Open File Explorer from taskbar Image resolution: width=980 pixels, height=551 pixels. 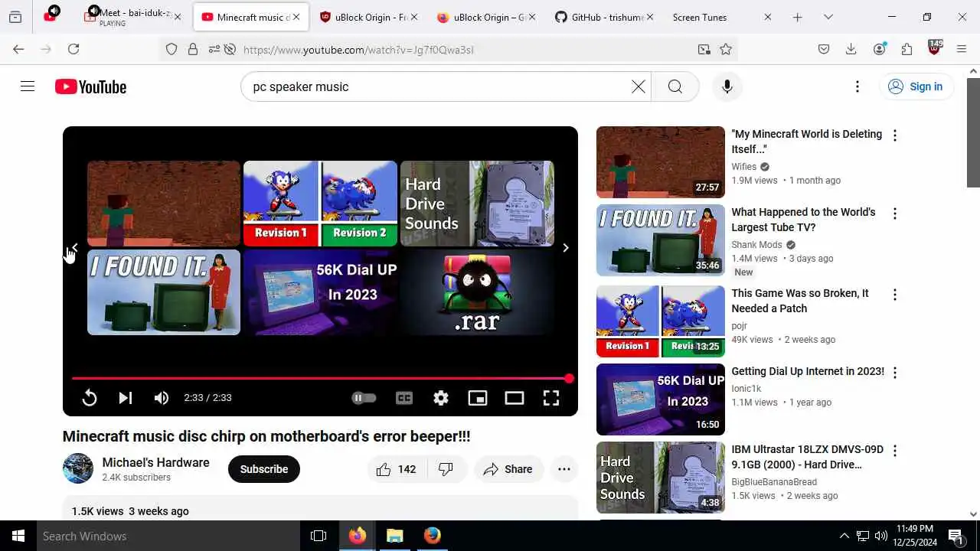(394, 536)
